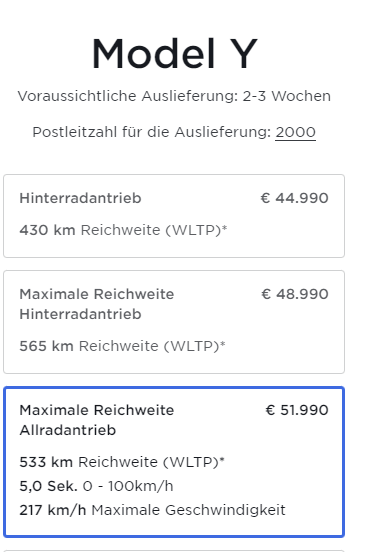Click the WLTP asterisk in the 565 km row
369x552 pixels.
point(223,344)
